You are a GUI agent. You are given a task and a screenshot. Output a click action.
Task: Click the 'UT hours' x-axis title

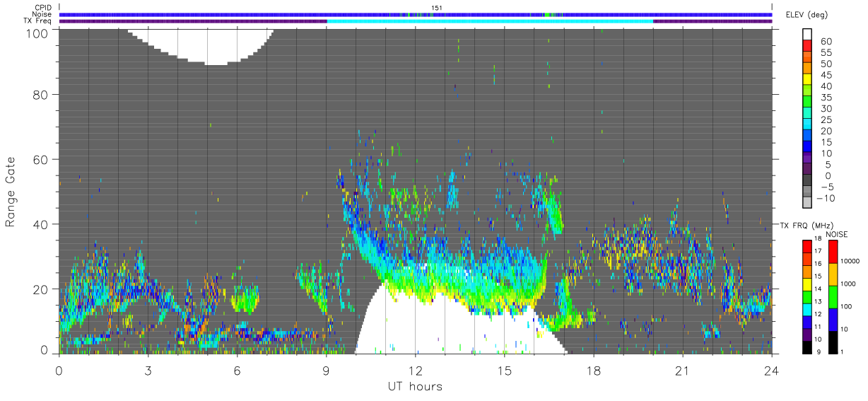414,386
